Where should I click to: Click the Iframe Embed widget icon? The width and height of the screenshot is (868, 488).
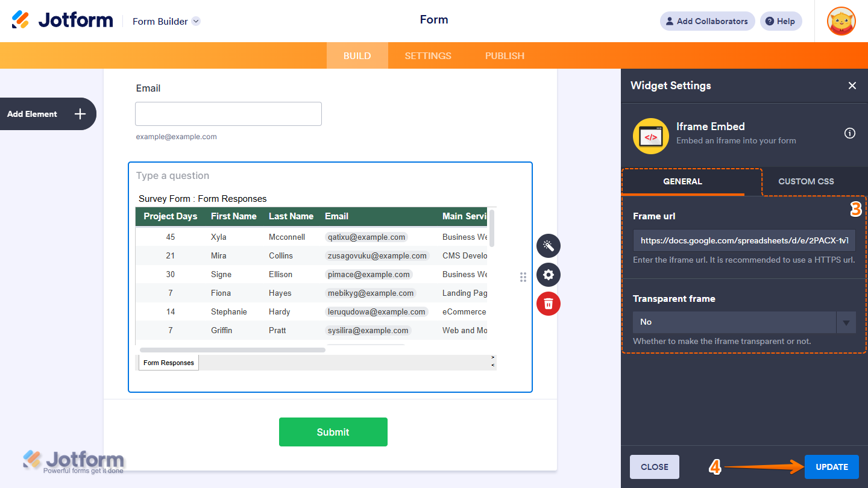click(x=651, y=136)
